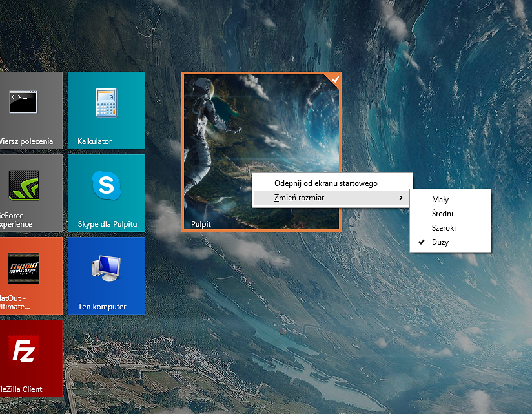This screenshot has width=532, height=414.
Task: Click the 'Ten komputer' tile label
Action: pyautogui.click(x=102, y=307)
